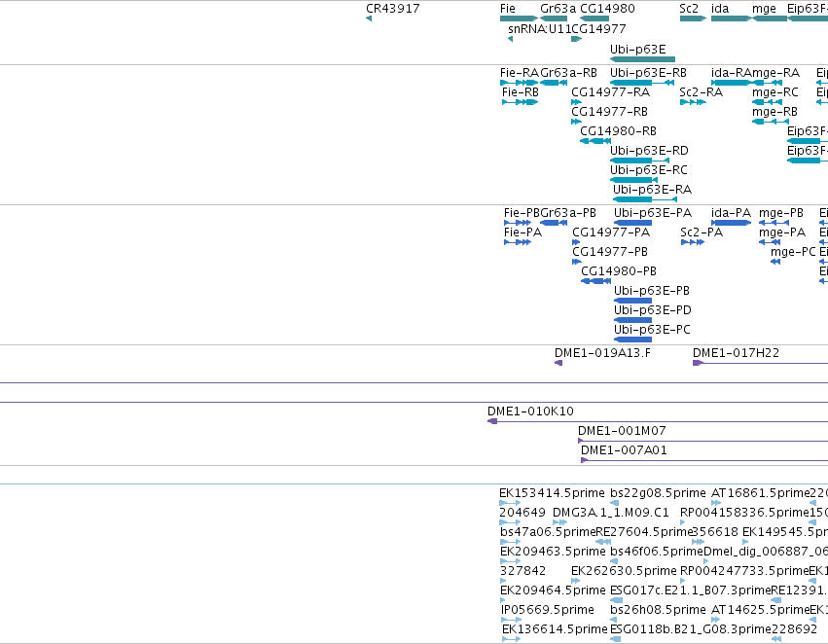This screenshot has width=828, height=644.
Task: Click the Ubi-p63E gene bar in top track
Action: 643,59
